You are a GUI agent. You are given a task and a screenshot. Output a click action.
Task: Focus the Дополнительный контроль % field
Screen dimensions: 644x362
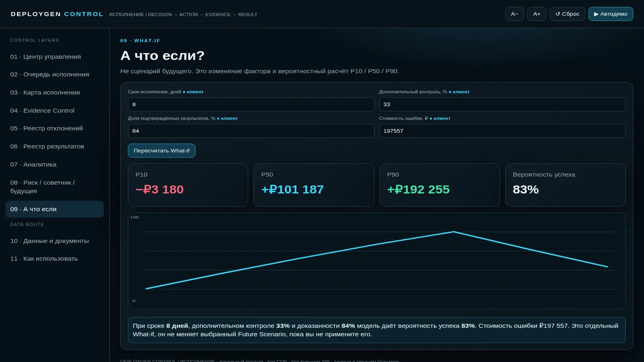(x=502, y=104)
